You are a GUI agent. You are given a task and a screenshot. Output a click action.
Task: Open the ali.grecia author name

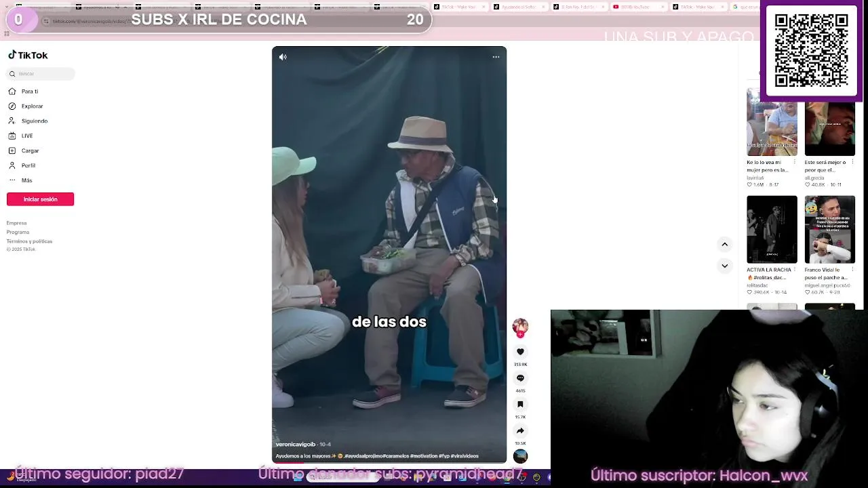[814, 178]
